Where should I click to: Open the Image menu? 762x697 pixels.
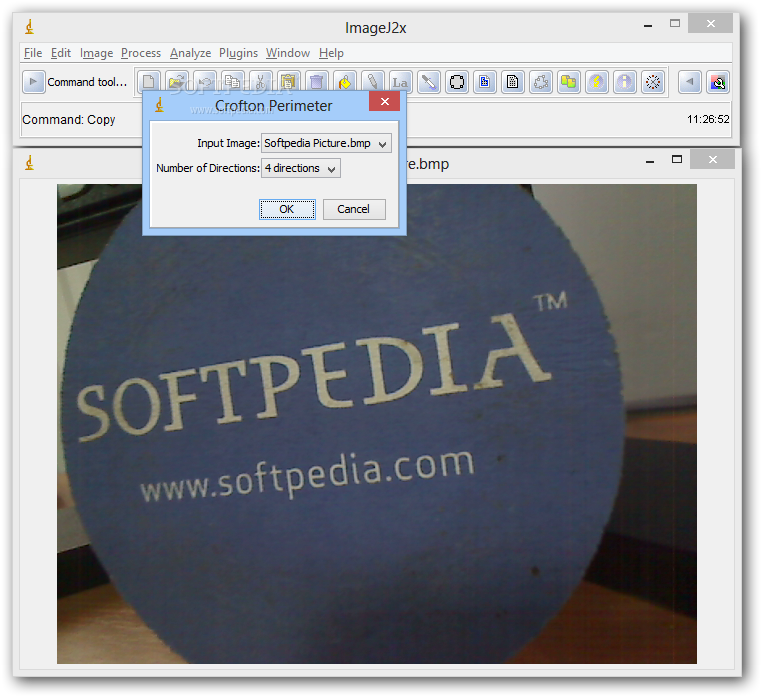[96, 52]
